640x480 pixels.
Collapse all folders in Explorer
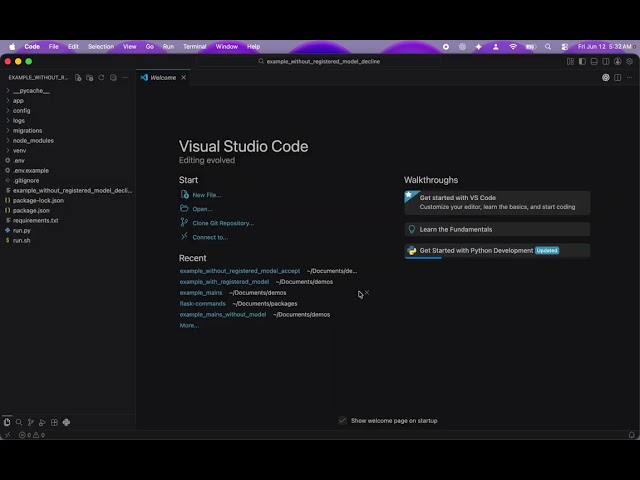pyautogui.click(x=113, y=78)
